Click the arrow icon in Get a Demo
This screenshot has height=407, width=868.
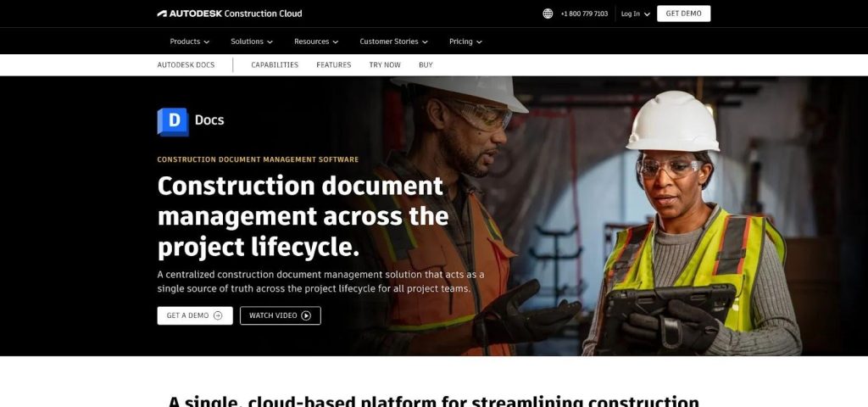tap(218, 315)
